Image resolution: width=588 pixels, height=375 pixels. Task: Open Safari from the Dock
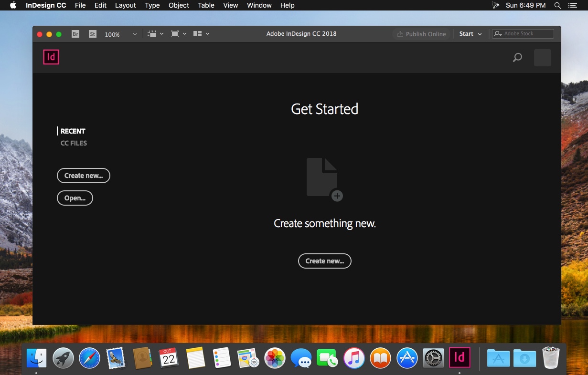click(89, 358)
